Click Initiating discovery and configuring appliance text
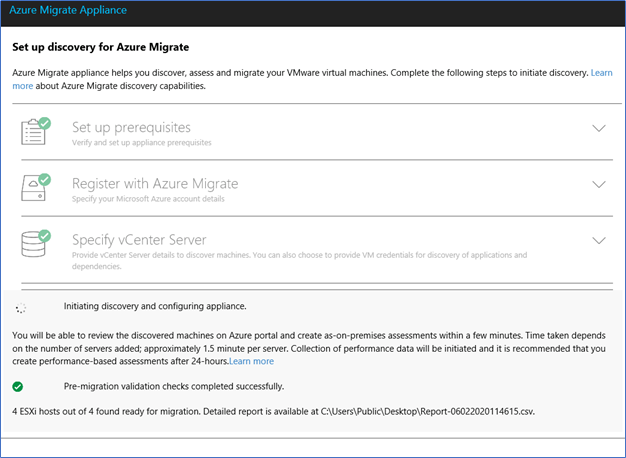The height and width of the screenshot is (458, 626). (x=155, y=306)
